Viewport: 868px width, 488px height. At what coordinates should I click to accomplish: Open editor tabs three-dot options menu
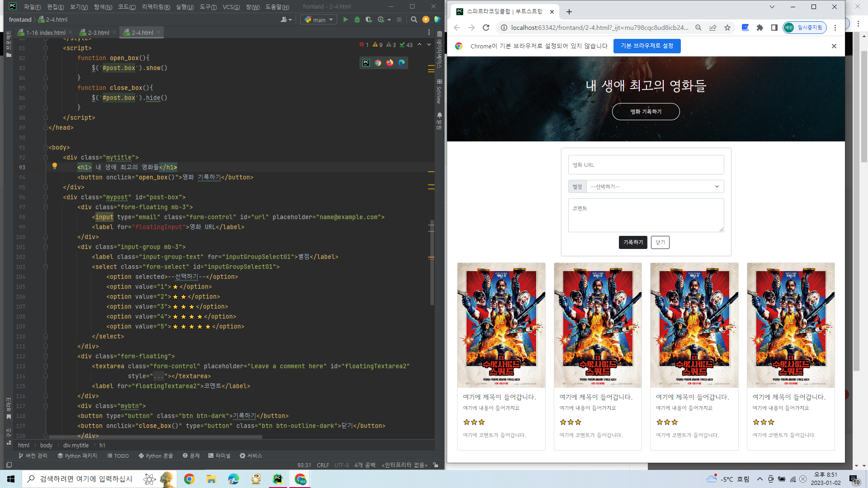point(429,33)
